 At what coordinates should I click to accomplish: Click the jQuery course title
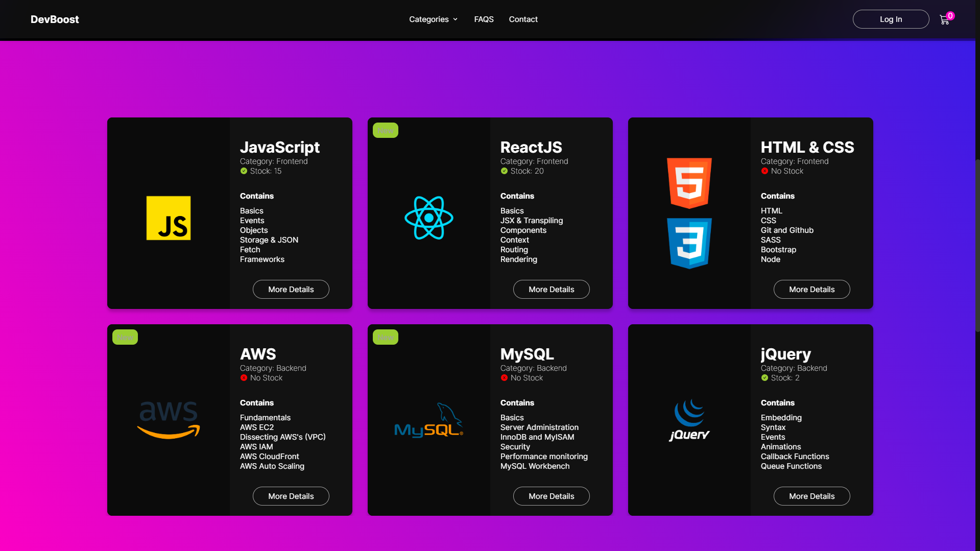click(786, 354)
